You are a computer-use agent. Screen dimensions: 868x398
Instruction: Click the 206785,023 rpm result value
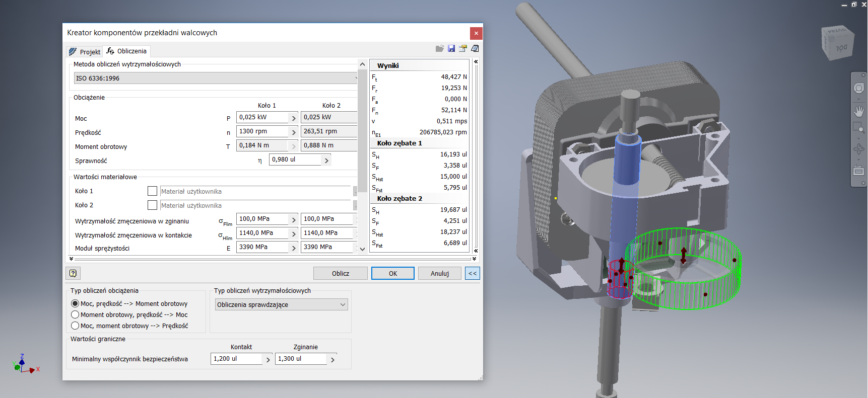click(443, 132)
